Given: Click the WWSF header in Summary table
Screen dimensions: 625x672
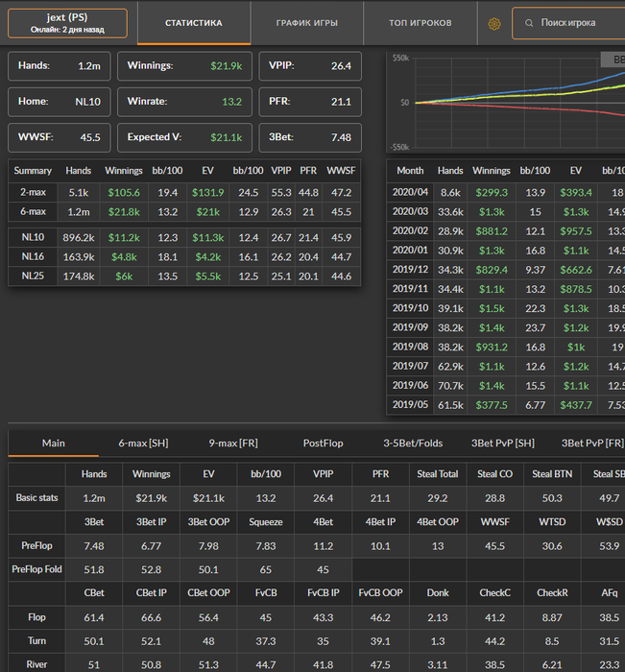Looking at the screenshot, I should pos(341,171).
